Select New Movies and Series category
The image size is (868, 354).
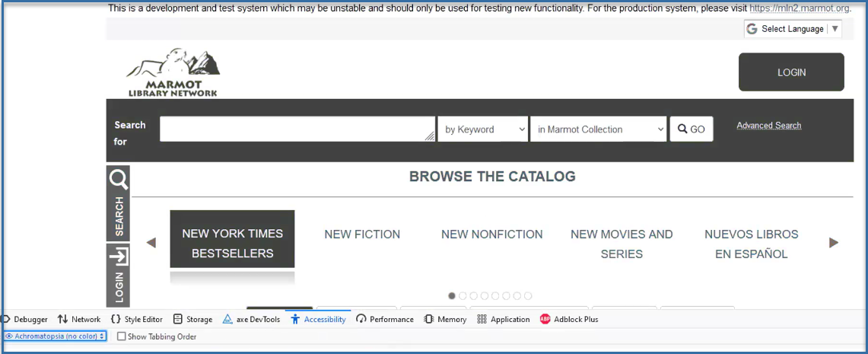(x=622, y=244)
